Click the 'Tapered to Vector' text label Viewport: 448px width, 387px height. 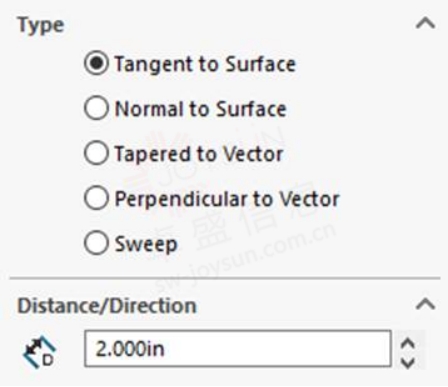point(199,154)
